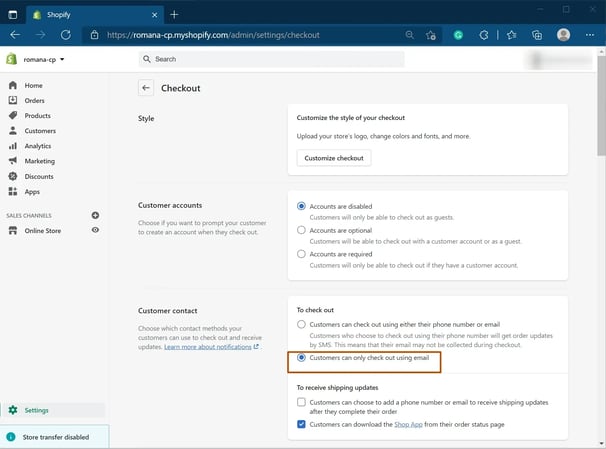Reload the page

(66, 35)
